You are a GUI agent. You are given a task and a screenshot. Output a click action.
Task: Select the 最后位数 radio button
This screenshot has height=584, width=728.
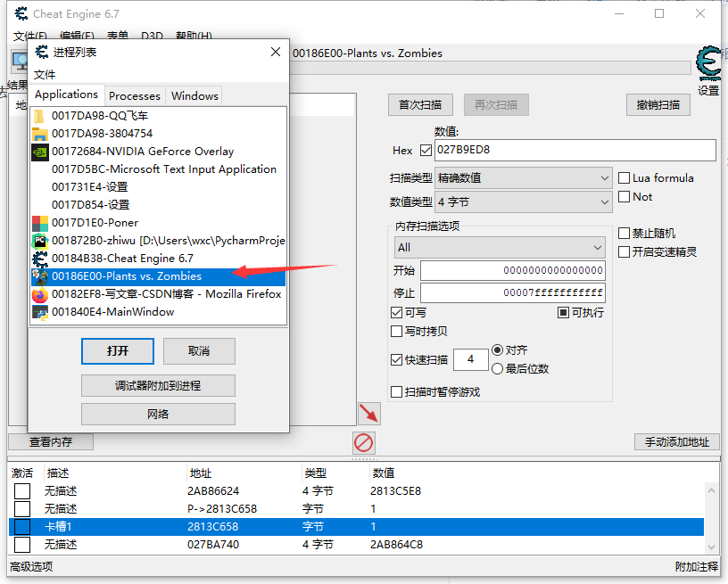[497, 369]
